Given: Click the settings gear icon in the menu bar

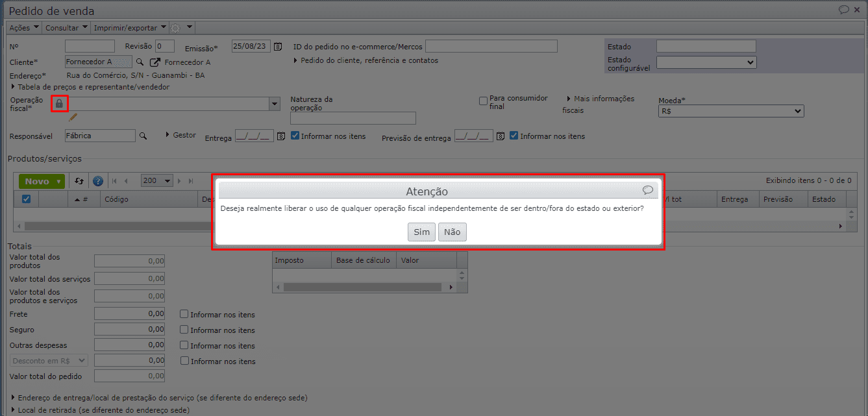Looking at the screenshot, I should point(175,28).
